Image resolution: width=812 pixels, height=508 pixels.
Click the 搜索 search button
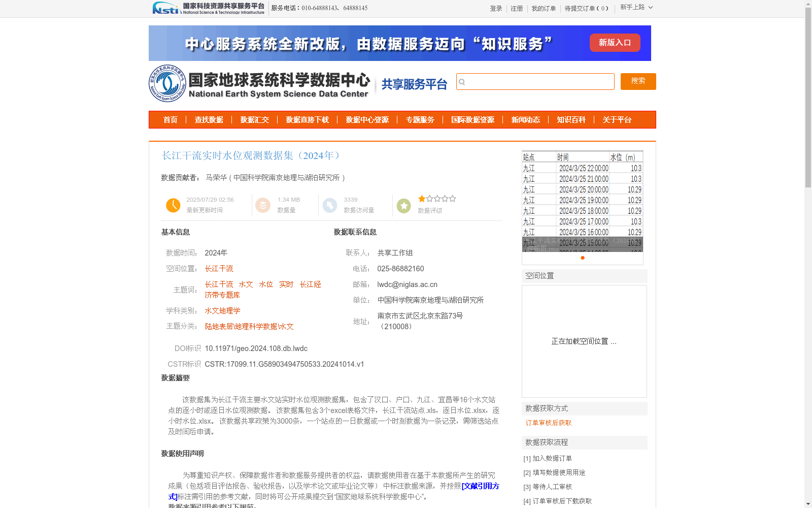(638, 81)
